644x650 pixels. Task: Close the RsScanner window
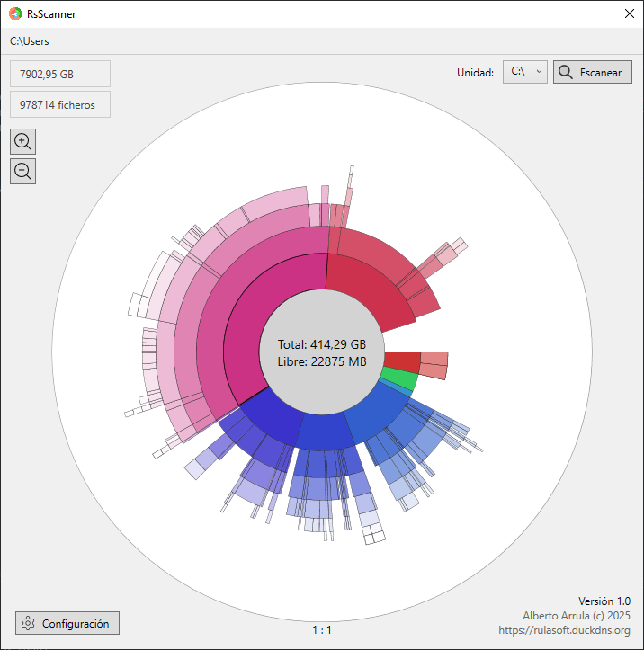point(630,13)
